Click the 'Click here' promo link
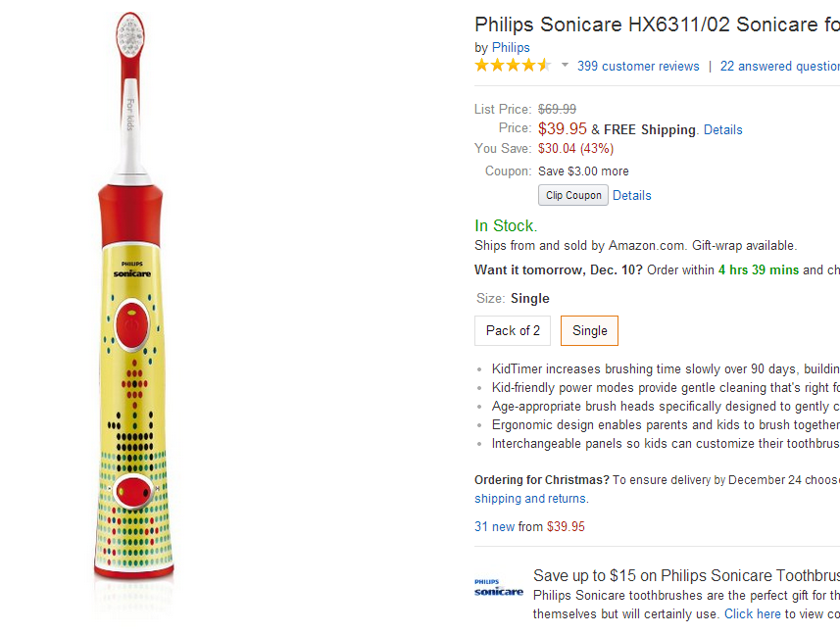The image size is (840, 635). pyautogui.click(x=752, y=613)
